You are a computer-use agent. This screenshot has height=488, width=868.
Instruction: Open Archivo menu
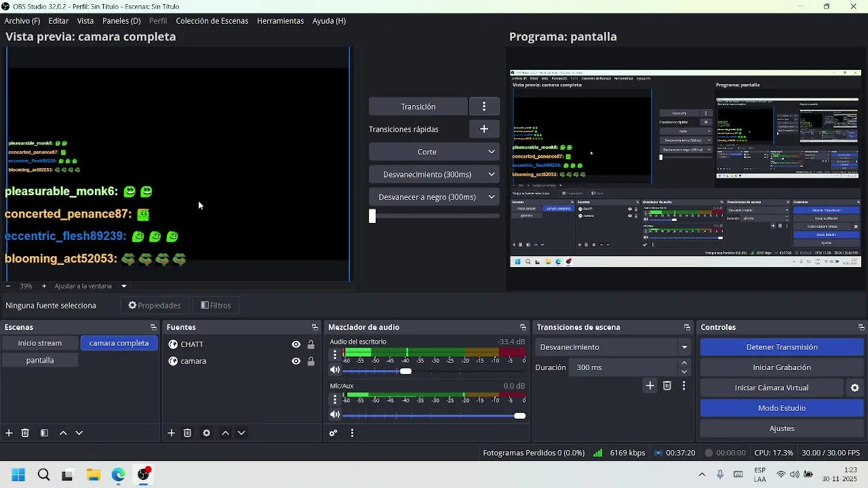(x=22, y=21)
